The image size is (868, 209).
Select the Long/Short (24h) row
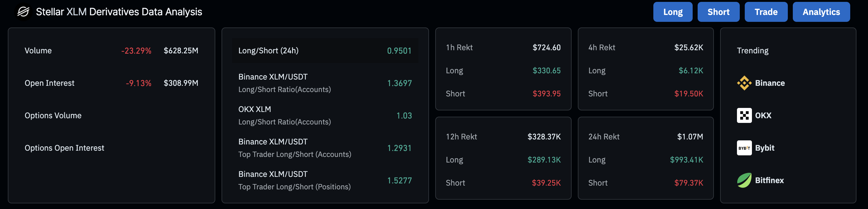(x=325, y=51)
